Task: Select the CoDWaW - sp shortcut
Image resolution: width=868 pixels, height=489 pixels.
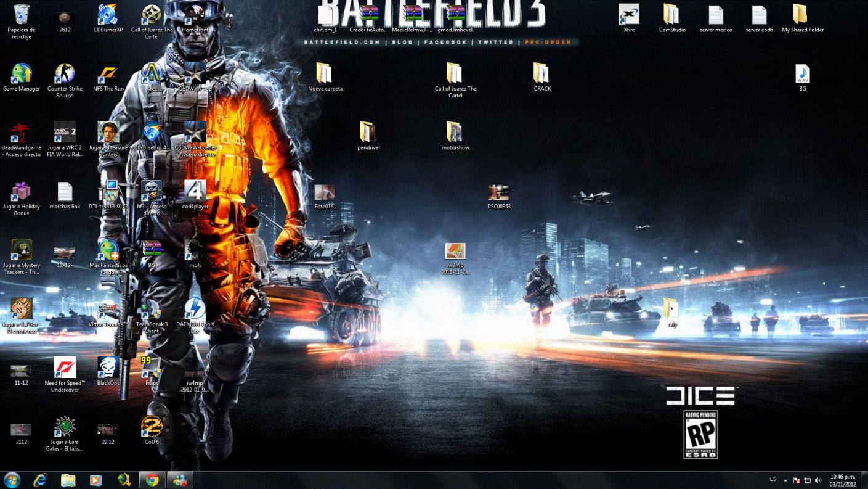Action: [x=195, y=73]
